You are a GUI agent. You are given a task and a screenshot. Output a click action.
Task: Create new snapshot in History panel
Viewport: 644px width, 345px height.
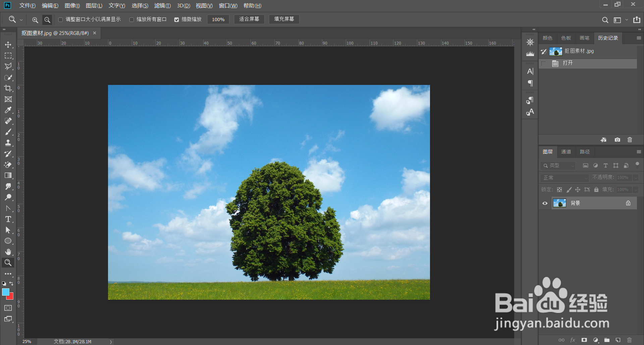pyautogui.click(x=617, y=140)
